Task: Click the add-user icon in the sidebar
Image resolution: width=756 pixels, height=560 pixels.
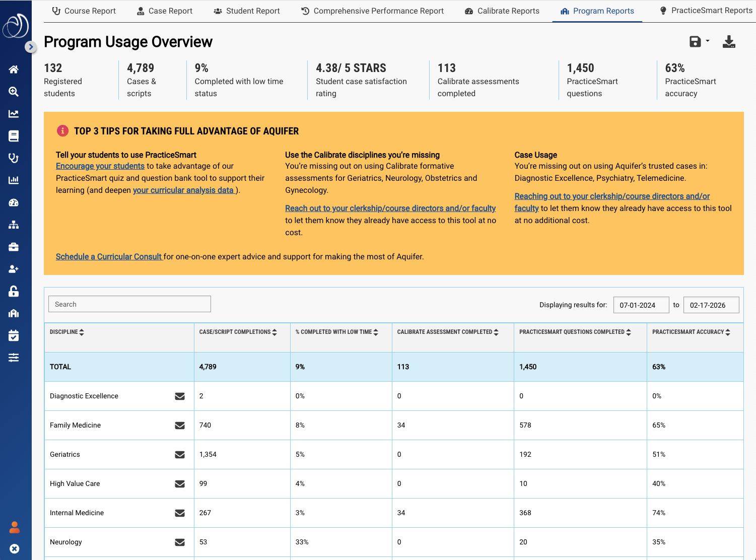Action: click(13, 269)
